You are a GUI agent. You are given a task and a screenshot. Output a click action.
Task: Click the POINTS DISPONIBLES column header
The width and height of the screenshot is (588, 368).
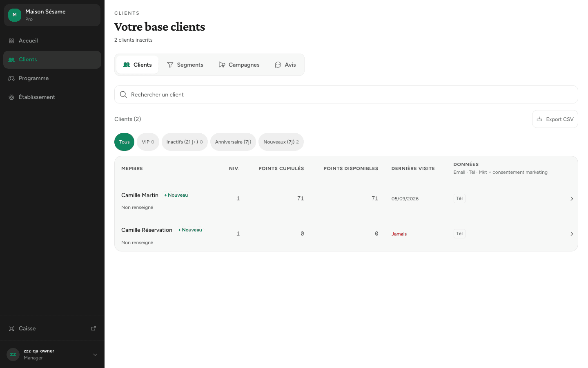pos(351,168)
